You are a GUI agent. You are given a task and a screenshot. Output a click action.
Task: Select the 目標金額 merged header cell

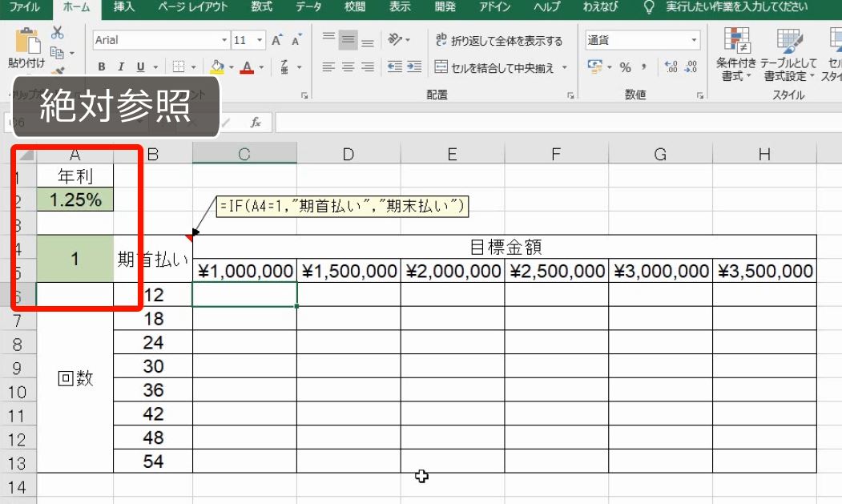(x=505, y=247)
